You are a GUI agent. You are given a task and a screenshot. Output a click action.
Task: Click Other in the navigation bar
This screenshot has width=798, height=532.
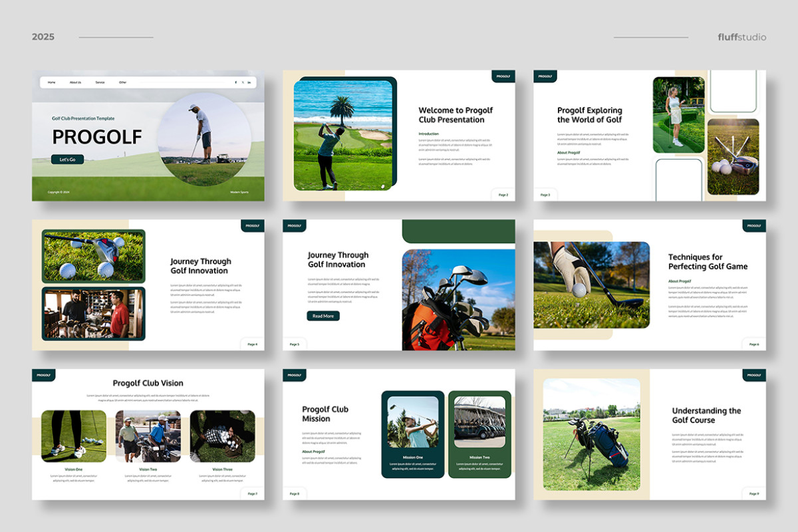[x=122, y=82]
